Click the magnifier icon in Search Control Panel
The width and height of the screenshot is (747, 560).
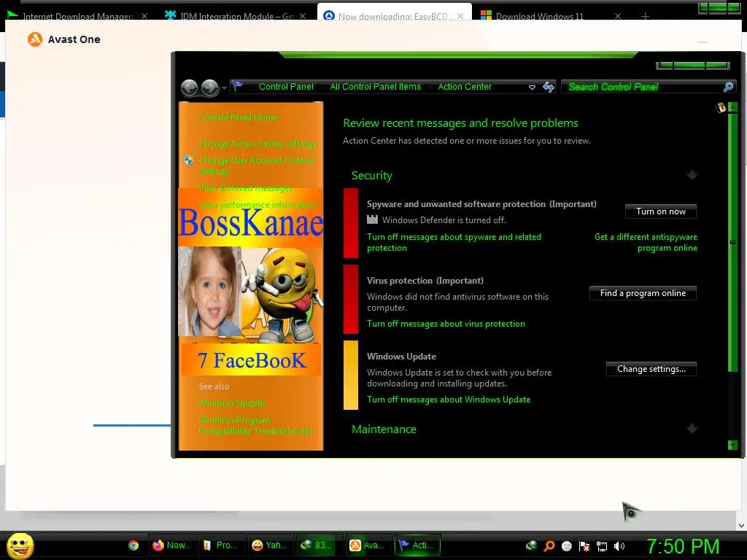728,87
